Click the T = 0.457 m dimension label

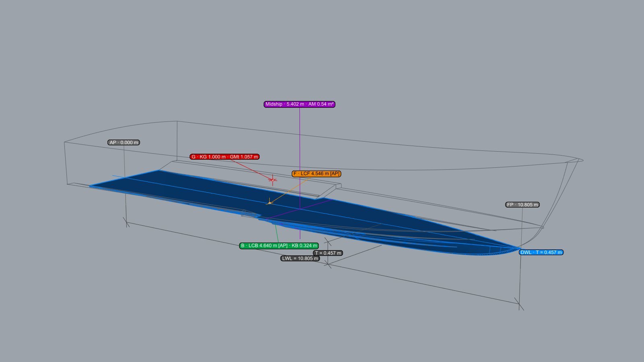point(328,253)
